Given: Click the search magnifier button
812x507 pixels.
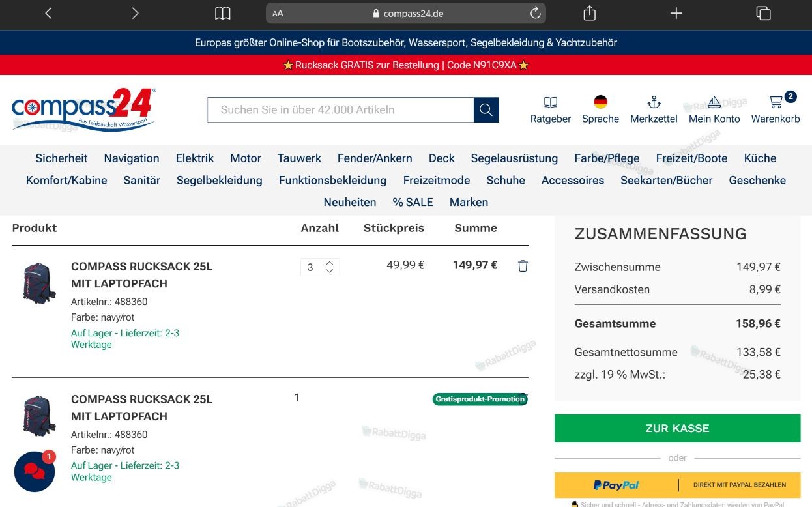Looking at the screenshot, I should (x=486, y=110).
